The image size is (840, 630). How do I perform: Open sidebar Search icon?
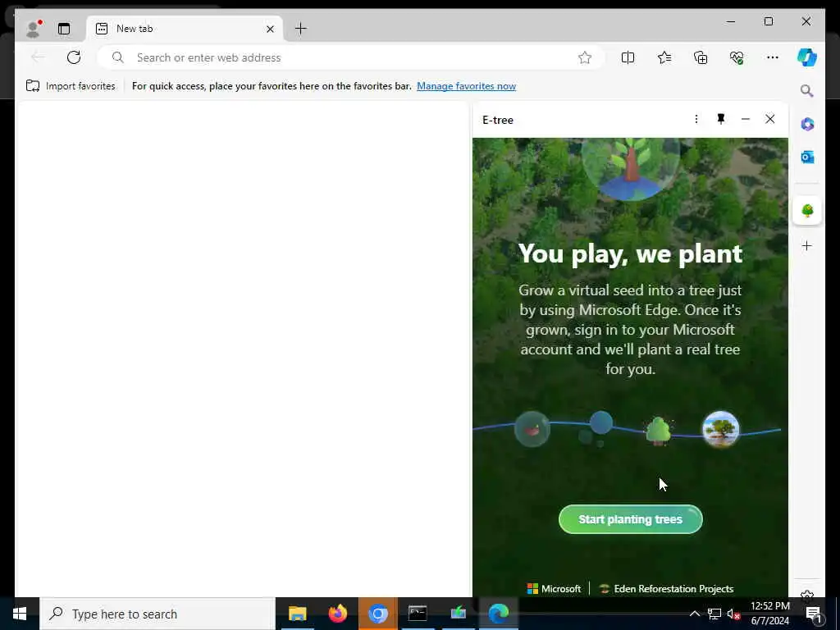click(807, 90)
